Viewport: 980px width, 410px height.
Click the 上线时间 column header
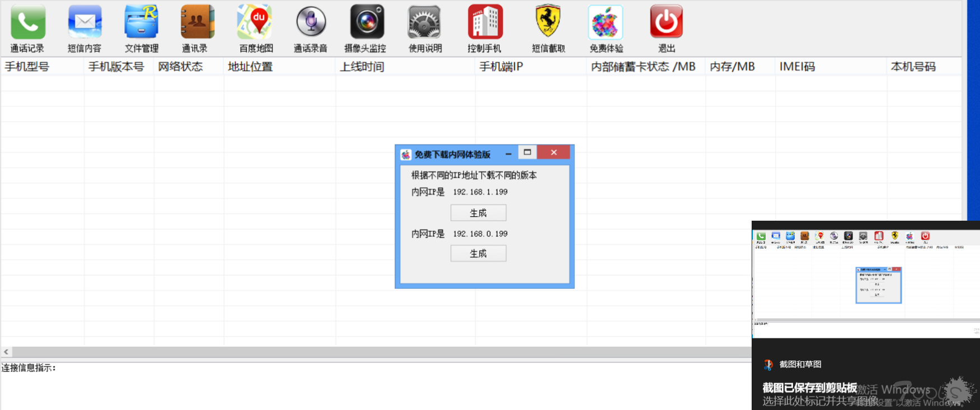tap(406, 67)
